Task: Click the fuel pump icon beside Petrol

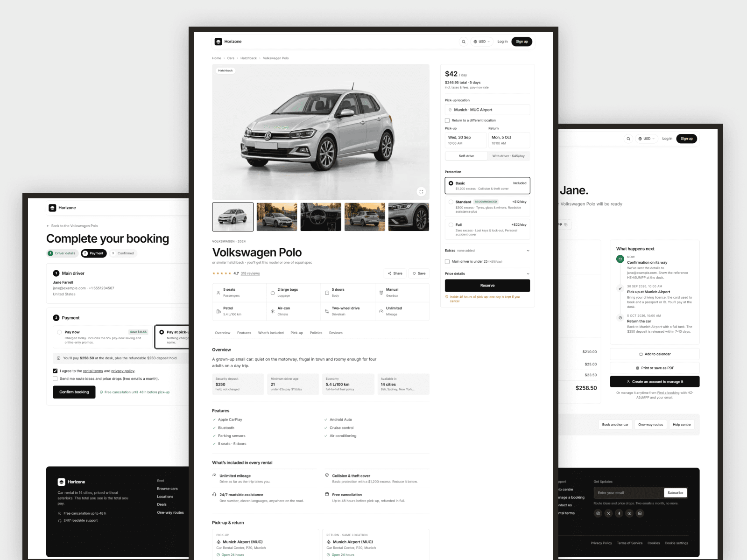Action: coord(218,311)
